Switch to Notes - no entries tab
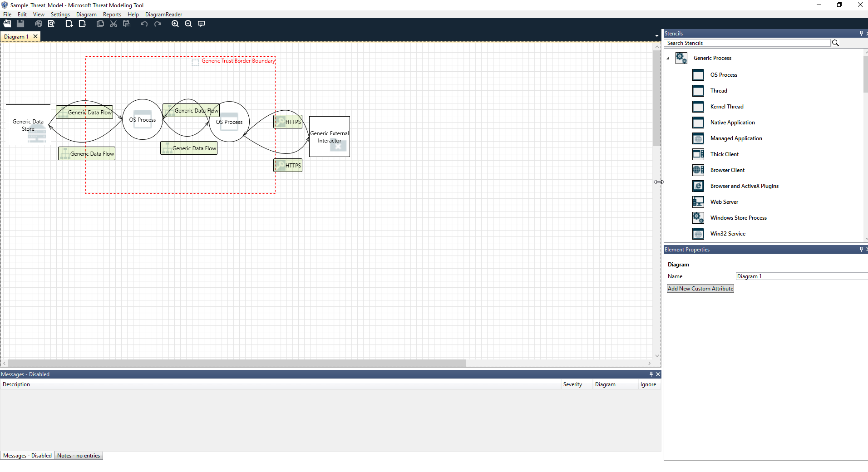The height and width of the screenshot is (472, 868). (x=79, y=456)
